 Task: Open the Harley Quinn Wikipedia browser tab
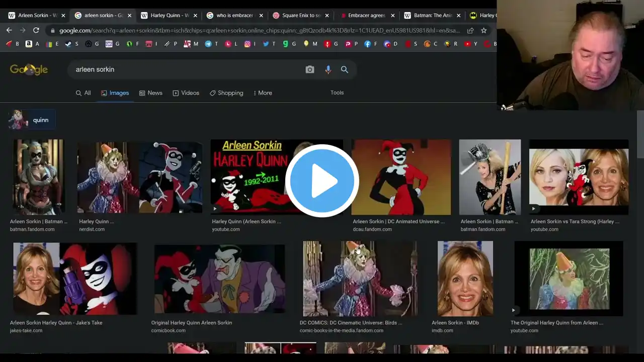tap(166, 16)
